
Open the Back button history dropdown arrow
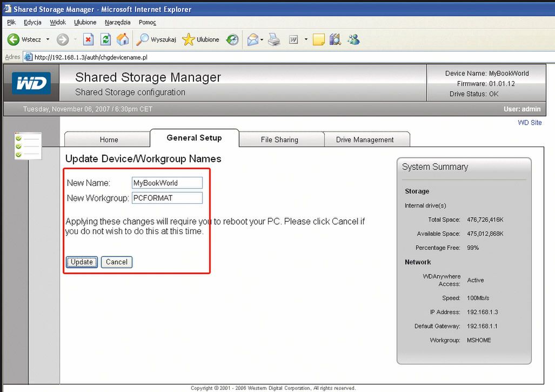(48, 39)
